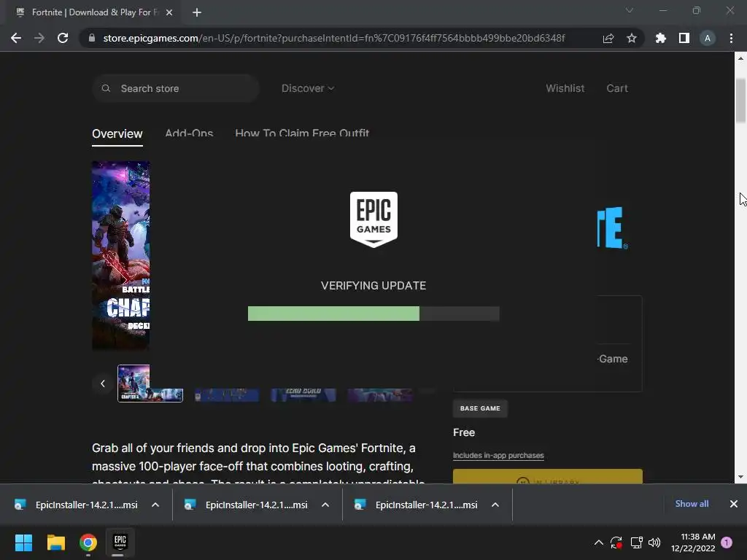Click the sync tray icon
747x560 pixels.
tap(616, 542)
